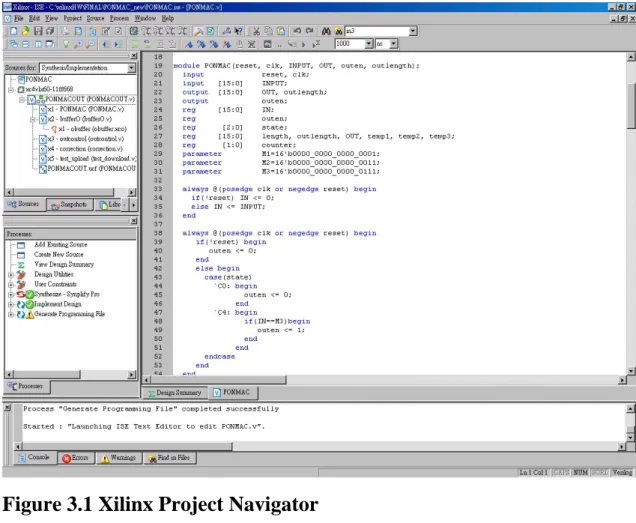636x523 pixels.
Task: Click the back navigation arrow icon
Action: pyautogui.click(x=105, y=44)
